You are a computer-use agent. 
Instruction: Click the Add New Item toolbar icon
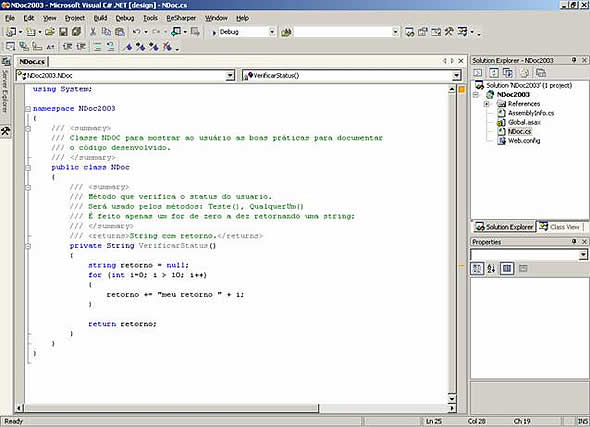point(30,32)
